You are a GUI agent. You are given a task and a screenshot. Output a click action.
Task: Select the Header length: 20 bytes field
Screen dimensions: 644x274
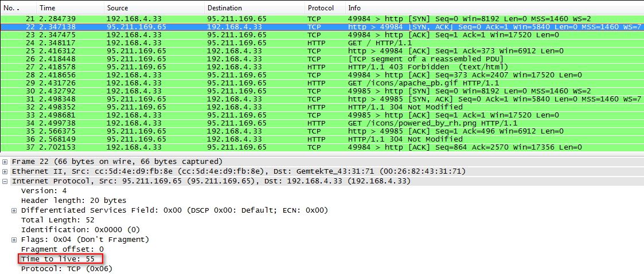[73, 201]
